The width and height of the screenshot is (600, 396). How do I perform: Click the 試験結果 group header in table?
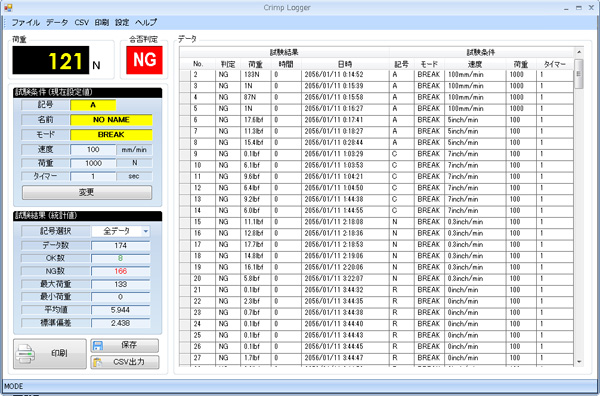284,52
